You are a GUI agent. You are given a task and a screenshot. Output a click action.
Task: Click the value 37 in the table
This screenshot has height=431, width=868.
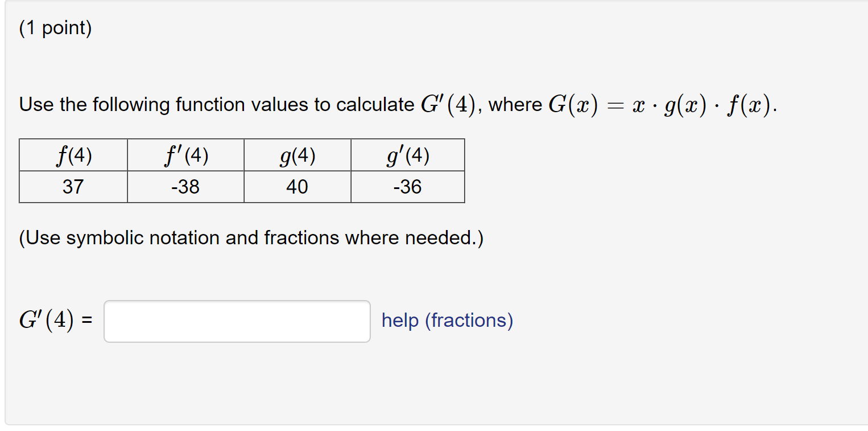[x=73, y=187]
